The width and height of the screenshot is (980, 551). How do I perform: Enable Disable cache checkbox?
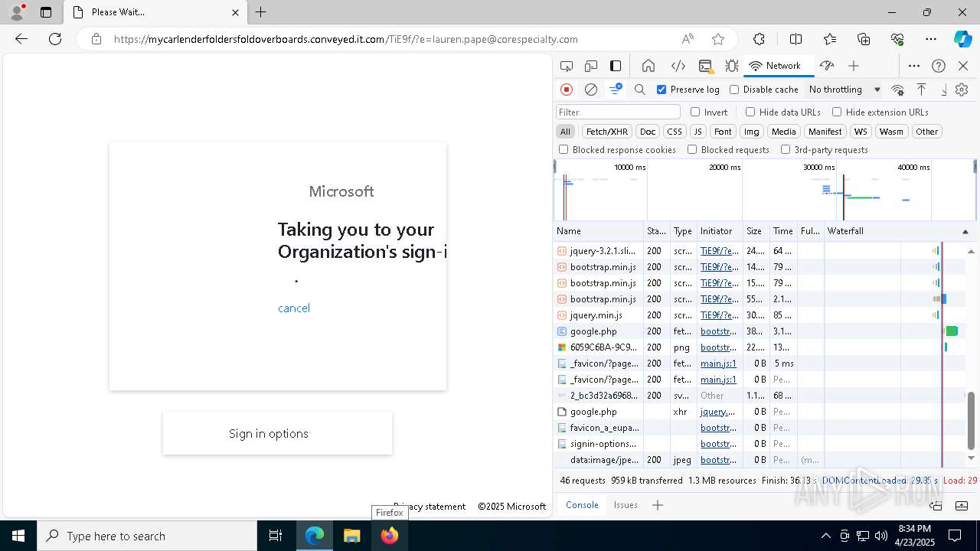[734, 90]
